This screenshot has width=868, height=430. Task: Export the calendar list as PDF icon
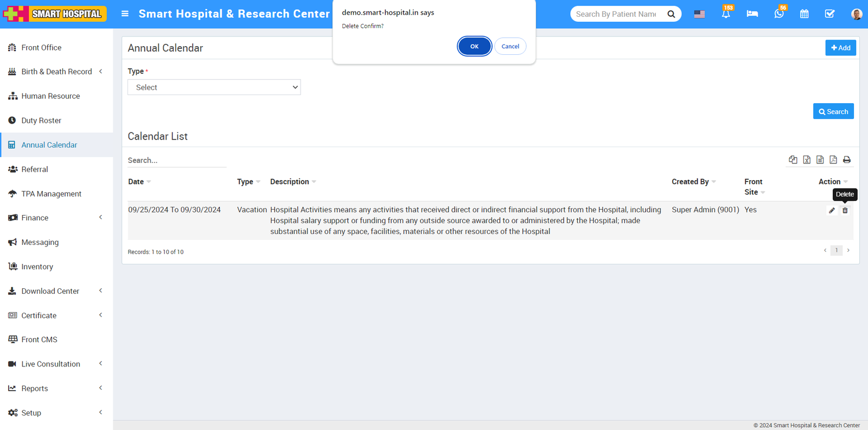coord(833,160)
